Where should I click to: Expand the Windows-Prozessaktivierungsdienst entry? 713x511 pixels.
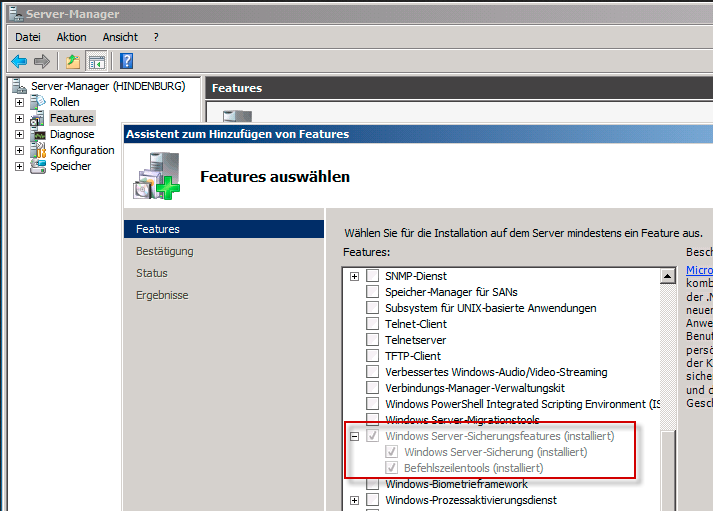coord(354,501)
